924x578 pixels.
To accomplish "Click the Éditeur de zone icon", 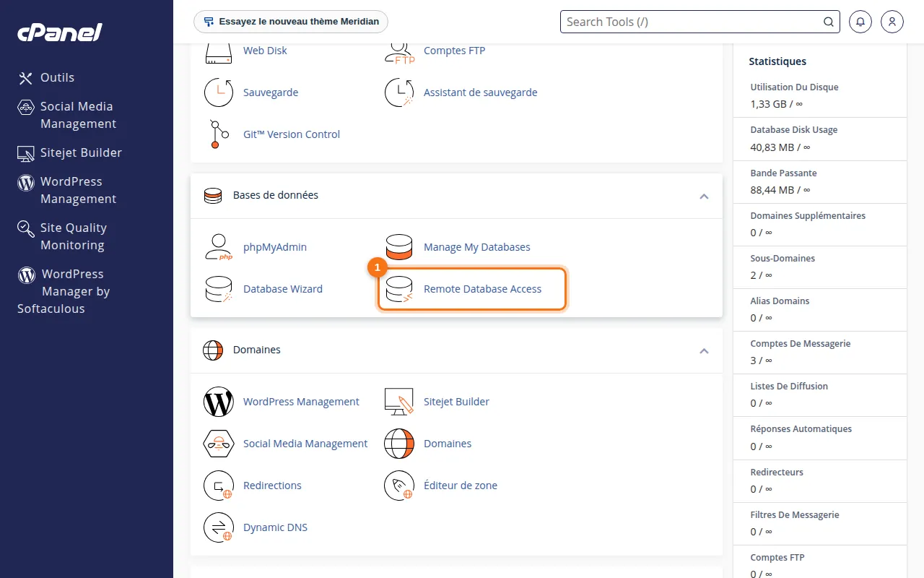I will coord(399,486).
